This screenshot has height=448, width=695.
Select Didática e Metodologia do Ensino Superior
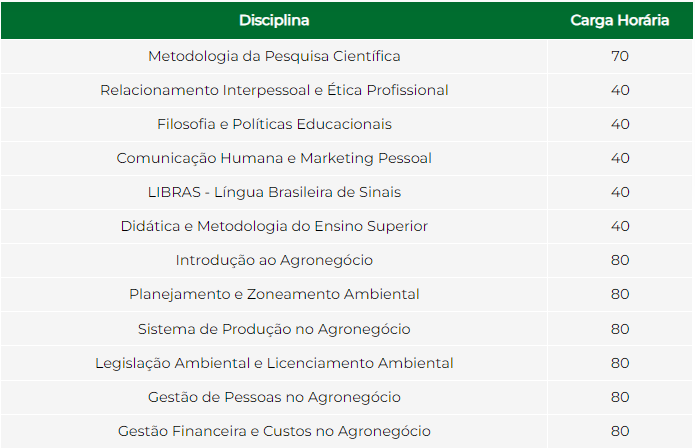[x=274, y=226]
